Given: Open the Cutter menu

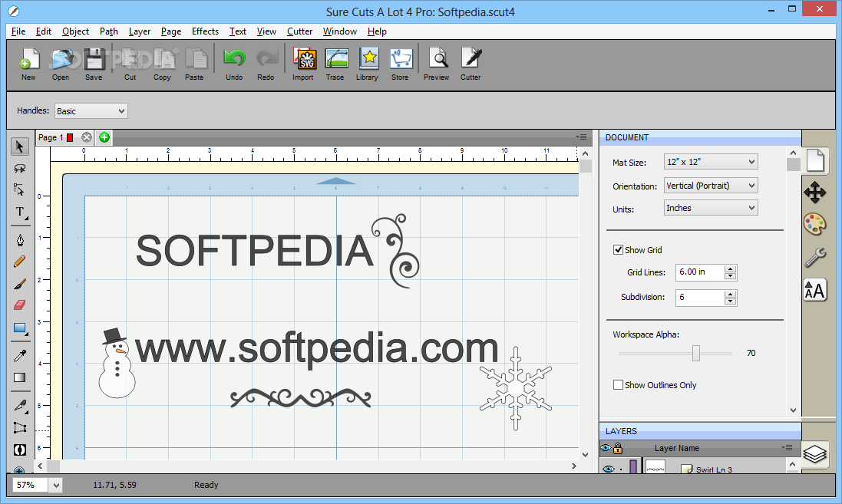Looking at the screenshot, I should pos(299,31).
